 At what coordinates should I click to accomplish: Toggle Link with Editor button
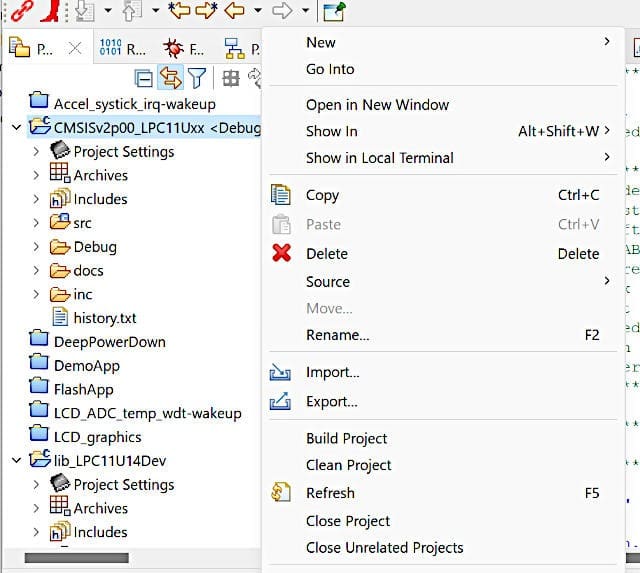pos(170,78)
